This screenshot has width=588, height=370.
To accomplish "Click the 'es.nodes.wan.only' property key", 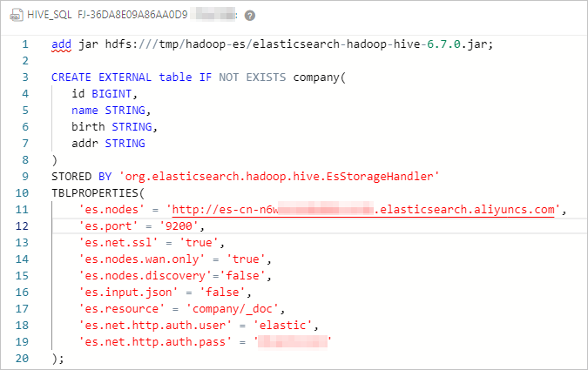I will (141, 259).
